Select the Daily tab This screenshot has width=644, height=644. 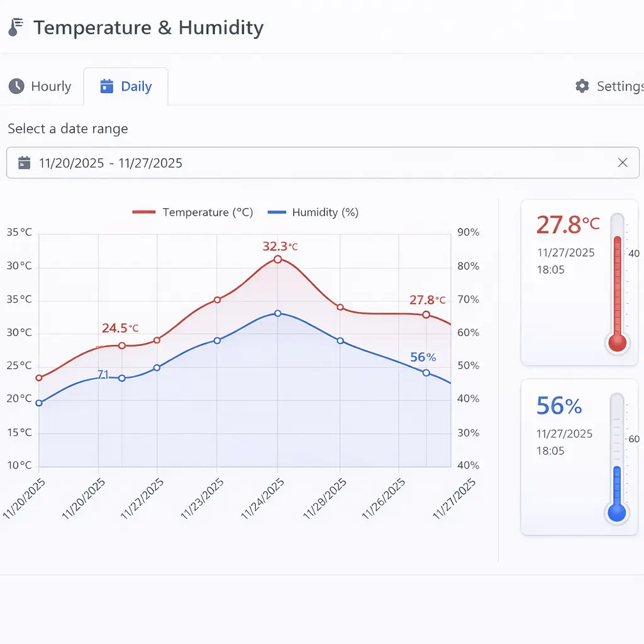click(126, 86)
